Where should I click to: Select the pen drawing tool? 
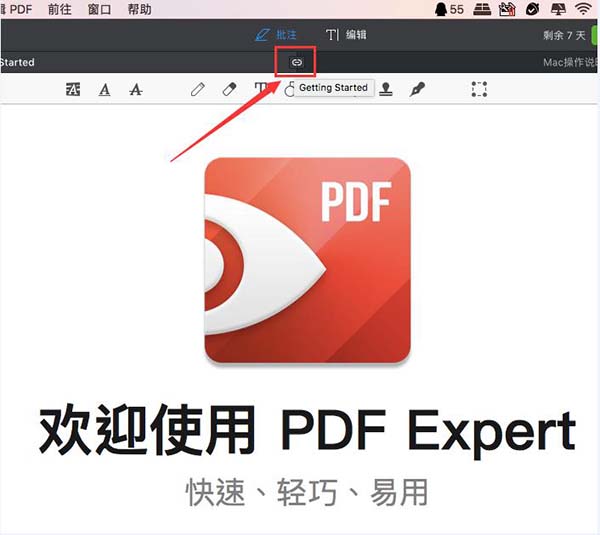197,90
